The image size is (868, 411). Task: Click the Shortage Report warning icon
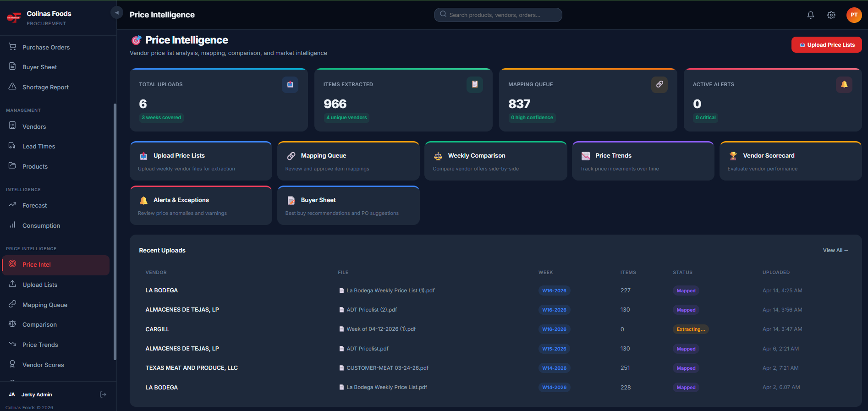(12, 87)
